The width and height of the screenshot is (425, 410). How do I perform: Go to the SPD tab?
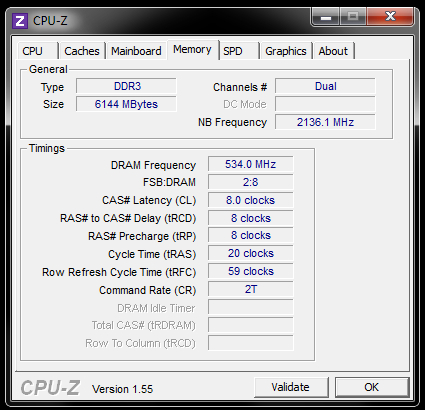pyautogui.click(x=239, y=51)
